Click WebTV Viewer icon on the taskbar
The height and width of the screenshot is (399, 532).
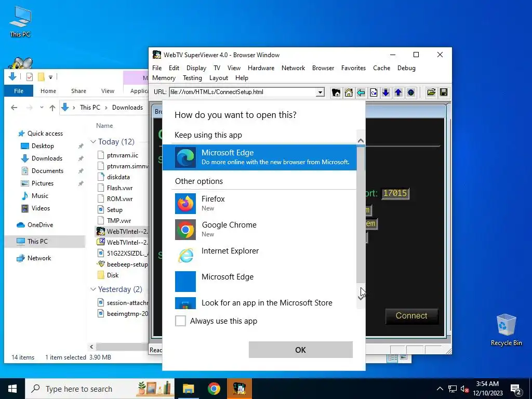[240, 389]
